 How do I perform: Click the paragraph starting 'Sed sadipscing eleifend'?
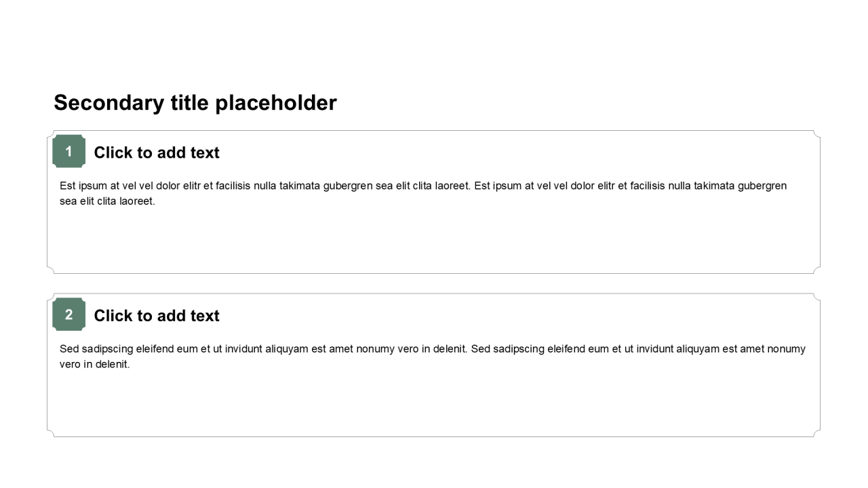433,357
